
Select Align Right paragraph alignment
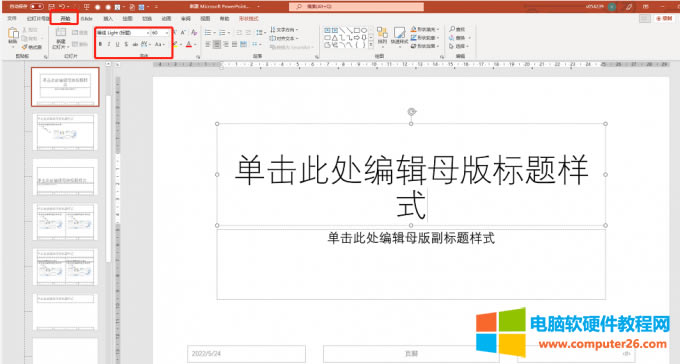[x=226, y=44]
